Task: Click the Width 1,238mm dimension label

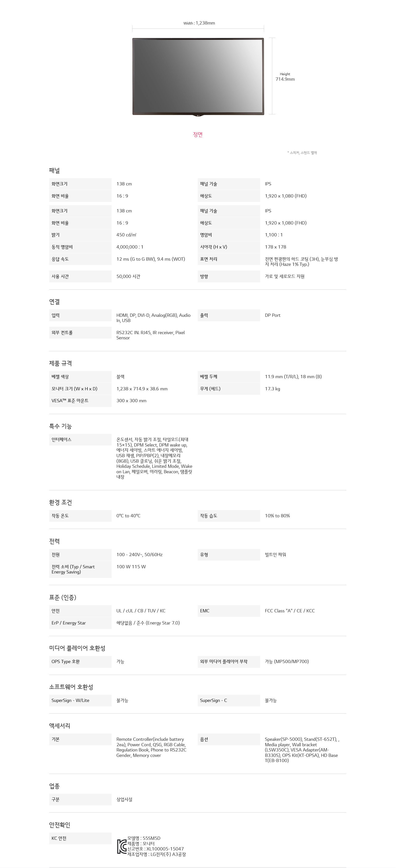Action: click(199, 23)
